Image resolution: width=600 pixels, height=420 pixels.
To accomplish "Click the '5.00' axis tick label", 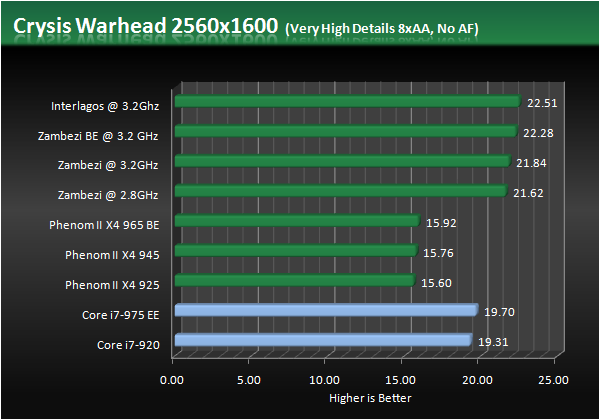I will (x=249, y=380).
